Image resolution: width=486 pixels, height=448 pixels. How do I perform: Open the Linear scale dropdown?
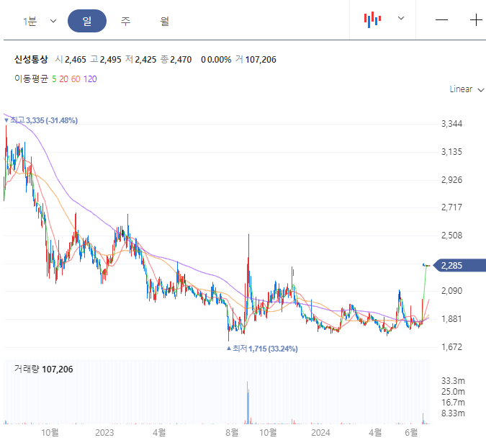coord(467,89)
